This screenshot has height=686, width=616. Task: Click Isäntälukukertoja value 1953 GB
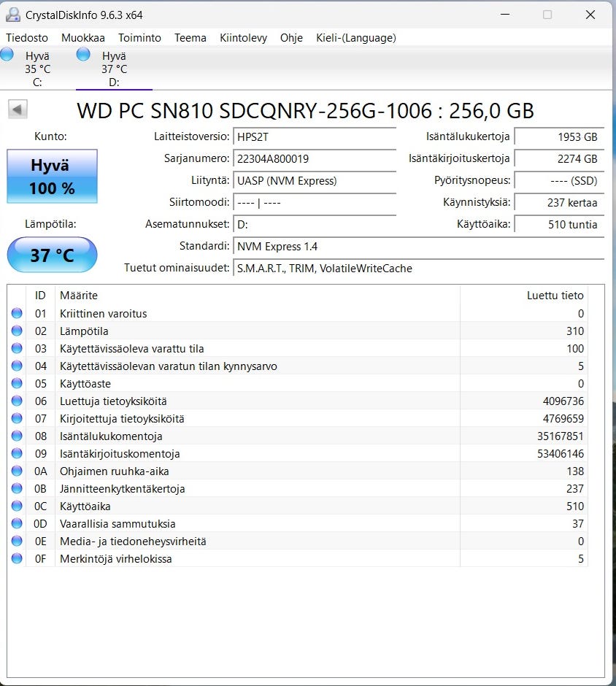(559, 137)
